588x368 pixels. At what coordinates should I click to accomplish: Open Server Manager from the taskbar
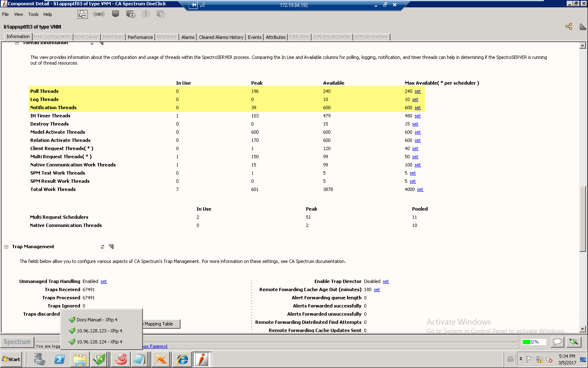pyautogui.click(x=40, y=359)
